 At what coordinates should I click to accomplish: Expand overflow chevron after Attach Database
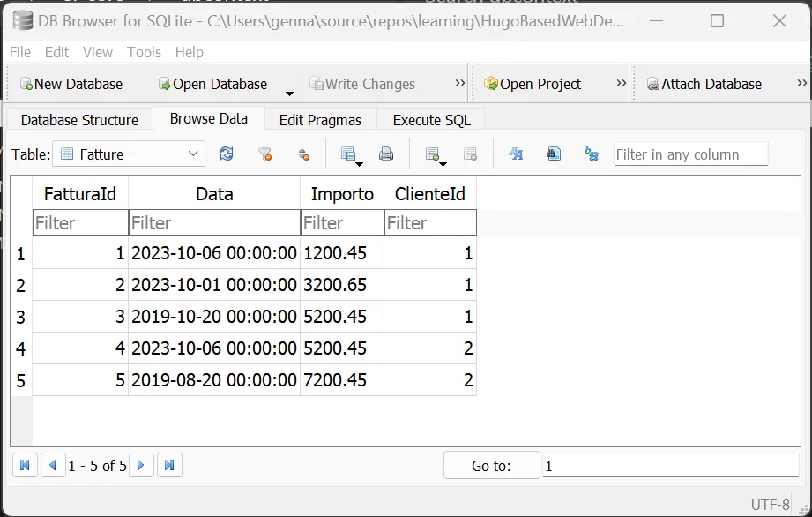pos(801,84)
